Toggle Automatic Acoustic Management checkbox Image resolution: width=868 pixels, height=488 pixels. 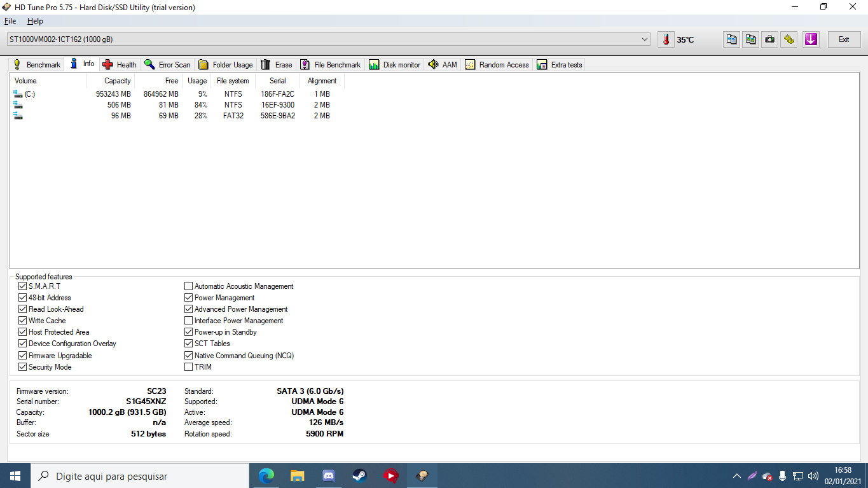188,286
